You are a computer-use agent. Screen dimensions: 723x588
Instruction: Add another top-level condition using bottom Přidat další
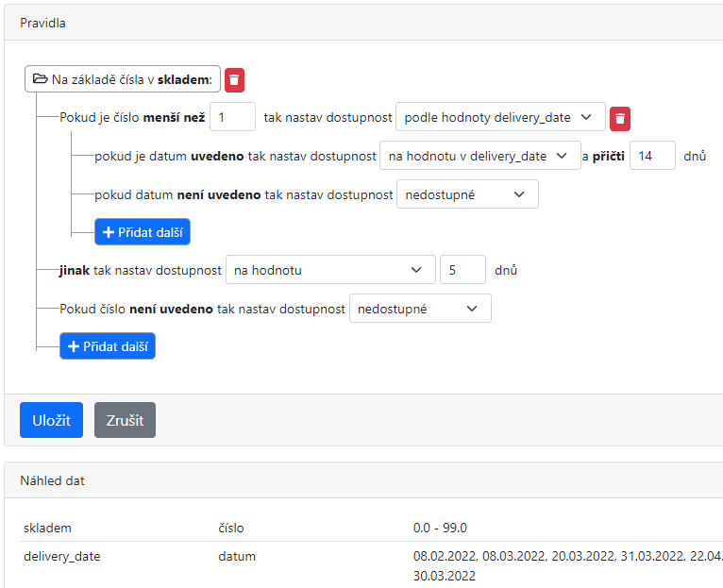point(108,346)
